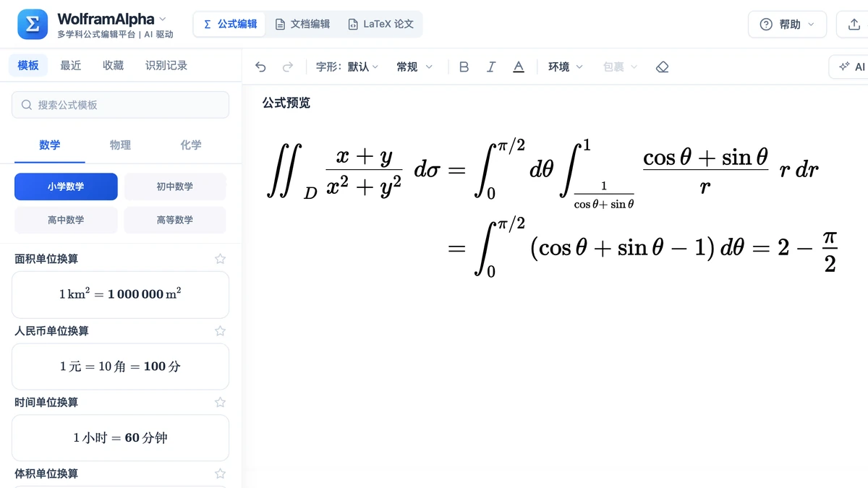Open the 常规 weight dropdown
868x488 pixels.
pos(414,67)
